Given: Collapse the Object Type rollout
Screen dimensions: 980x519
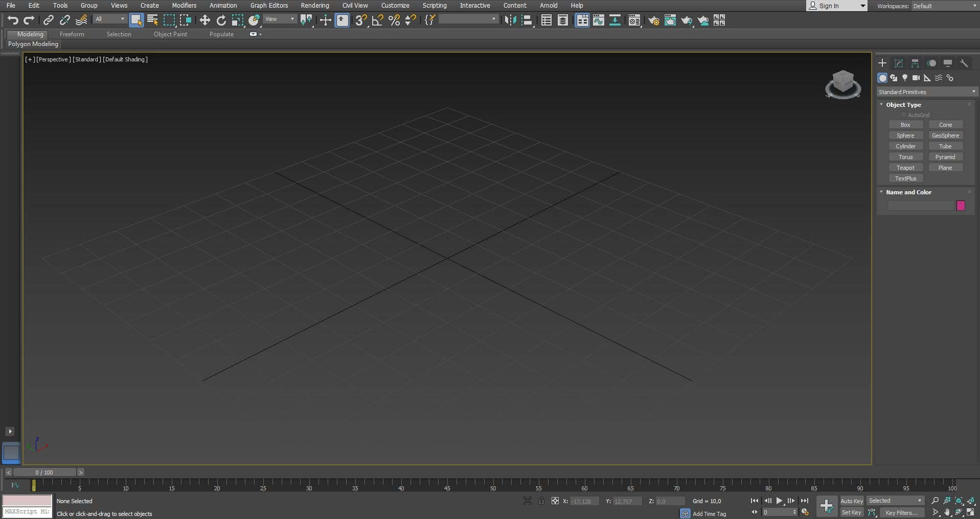Looking at the screenshot, I should pyautogui.click(x=881, y=105).
